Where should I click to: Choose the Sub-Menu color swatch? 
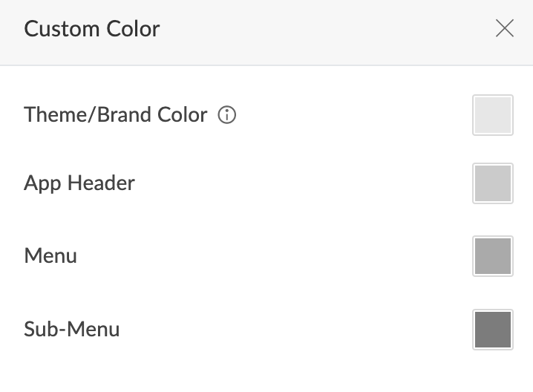(492, 329)
